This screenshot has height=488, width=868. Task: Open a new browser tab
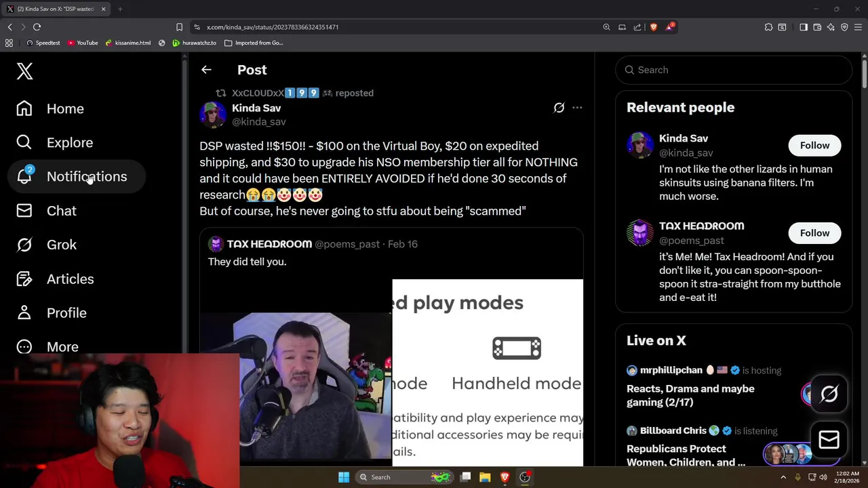(x=120, y=9)
